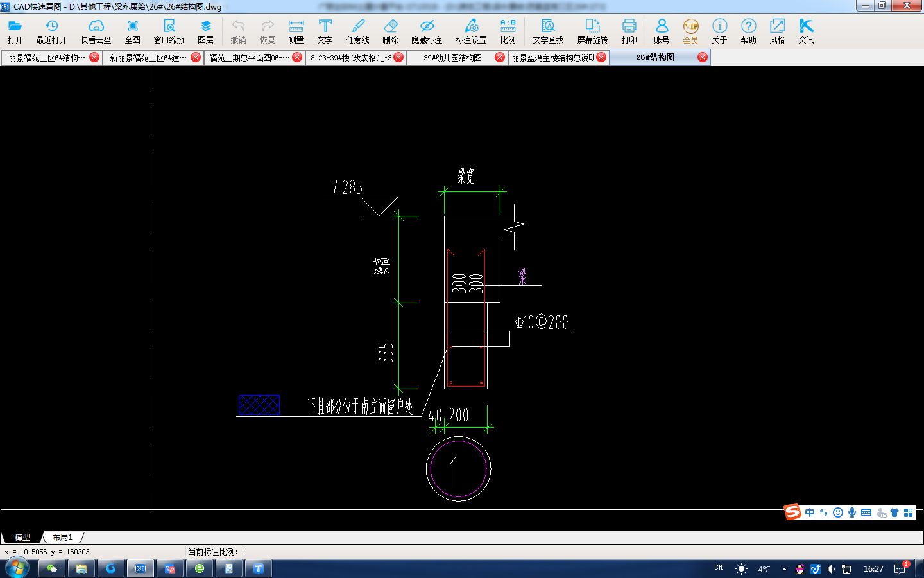Click the 风格 style icon
This screenshot has width=924, height=578.
(777, 31)
